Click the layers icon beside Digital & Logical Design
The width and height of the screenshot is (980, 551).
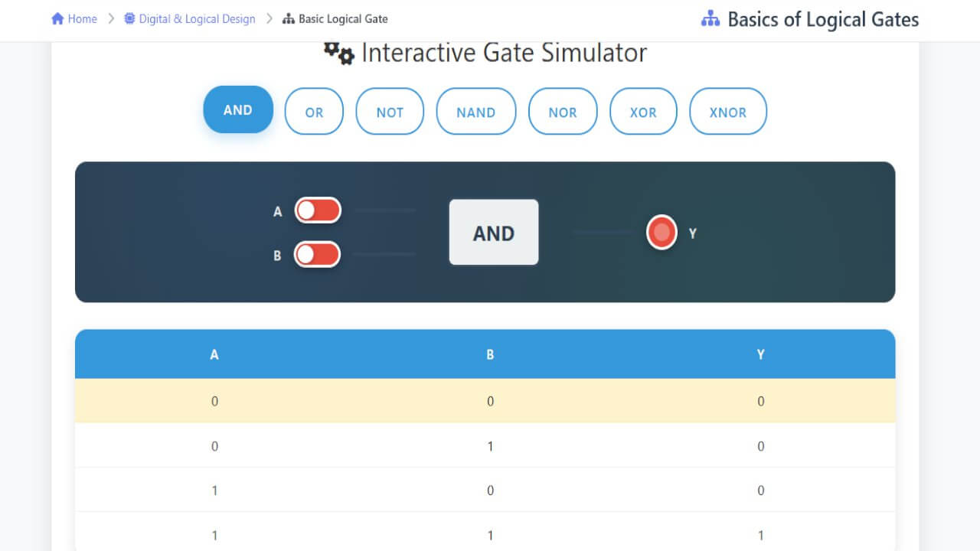(x=131, y=18)
